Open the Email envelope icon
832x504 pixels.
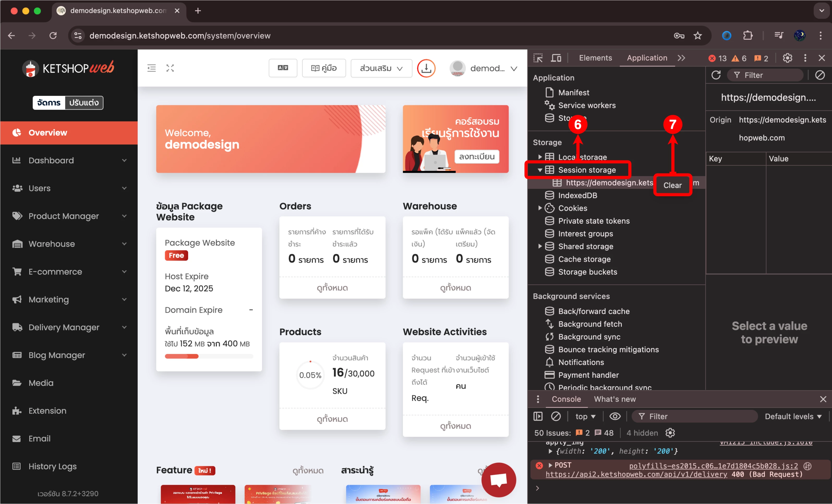pos(16,439)
